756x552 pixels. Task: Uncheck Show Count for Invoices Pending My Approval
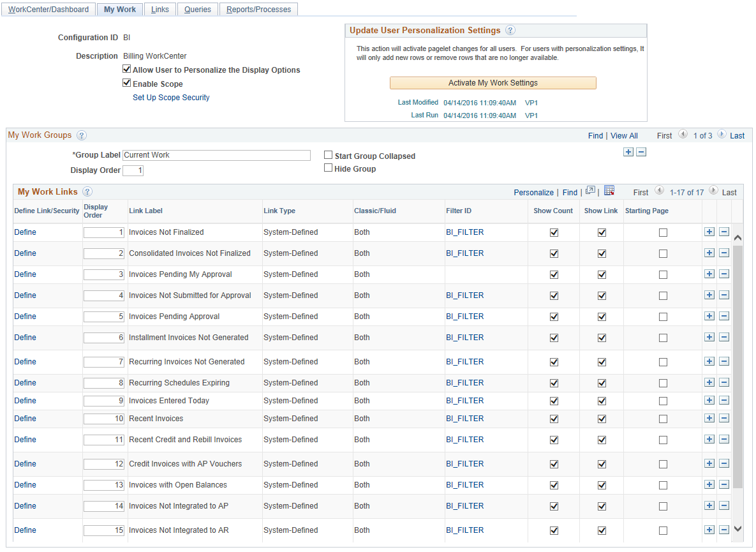point(553,274)
